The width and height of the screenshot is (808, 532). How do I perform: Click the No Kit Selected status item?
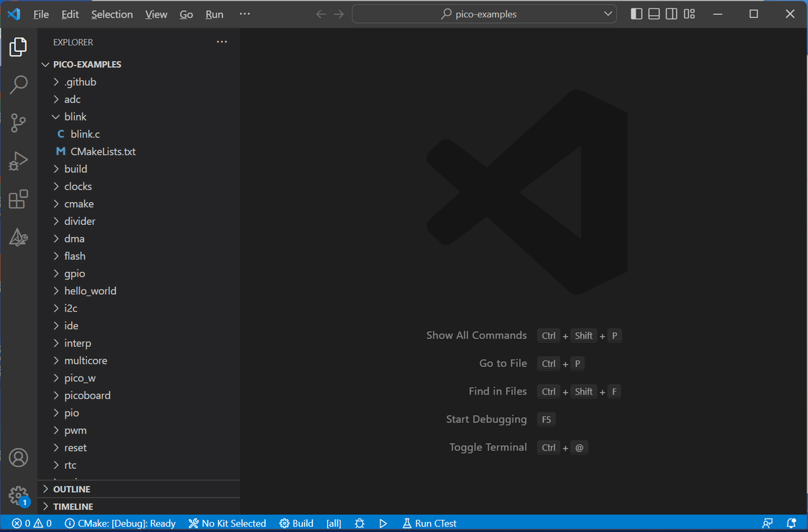[227, 523]
